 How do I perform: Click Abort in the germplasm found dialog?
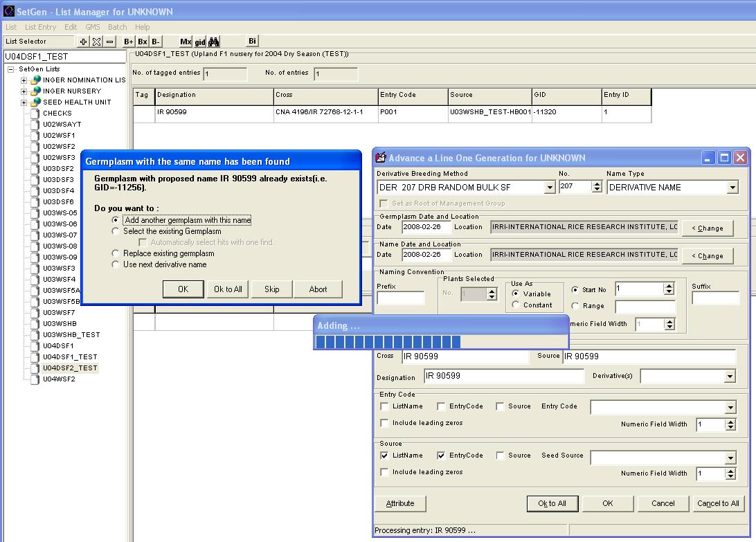click(318, 289)
